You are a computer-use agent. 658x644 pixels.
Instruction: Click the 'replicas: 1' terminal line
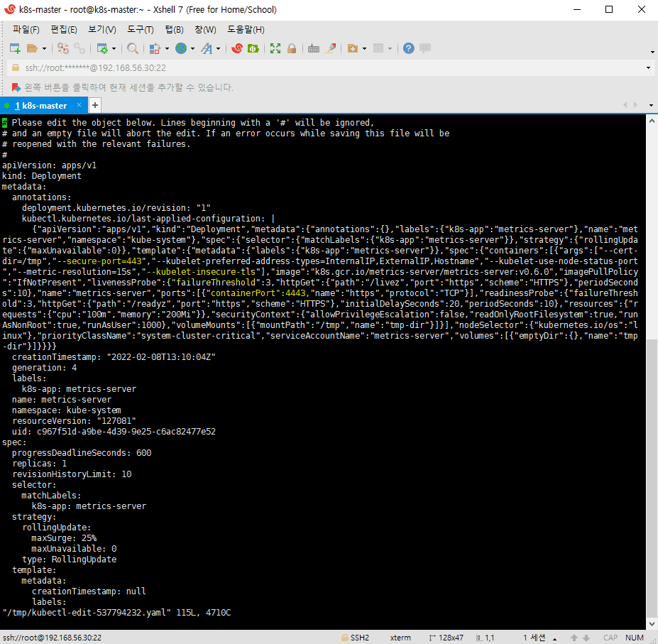pyautogui.click(x=39, y=464)
